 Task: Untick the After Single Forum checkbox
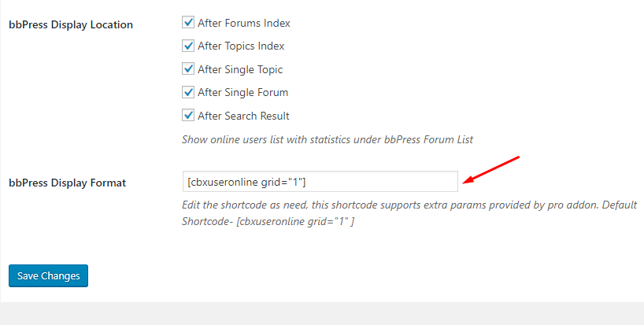click(x=188, y=92)
